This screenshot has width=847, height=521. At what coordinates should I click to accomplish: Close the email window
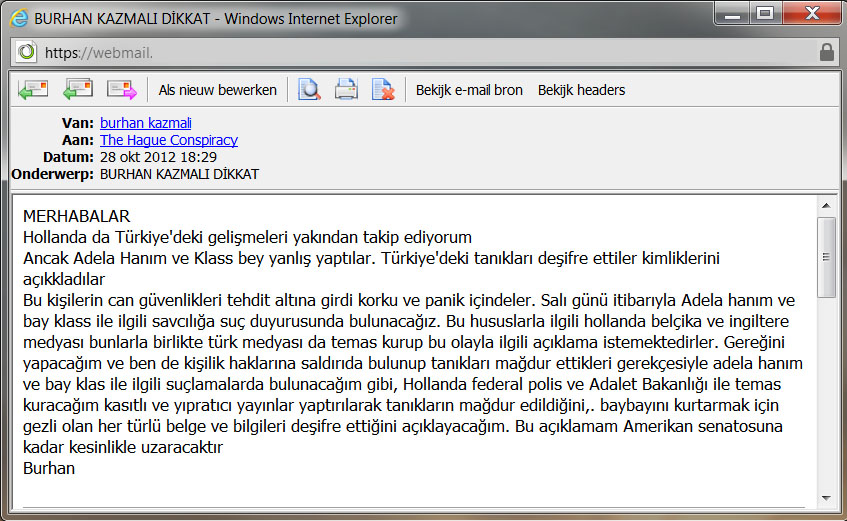(x=812, y=14)
